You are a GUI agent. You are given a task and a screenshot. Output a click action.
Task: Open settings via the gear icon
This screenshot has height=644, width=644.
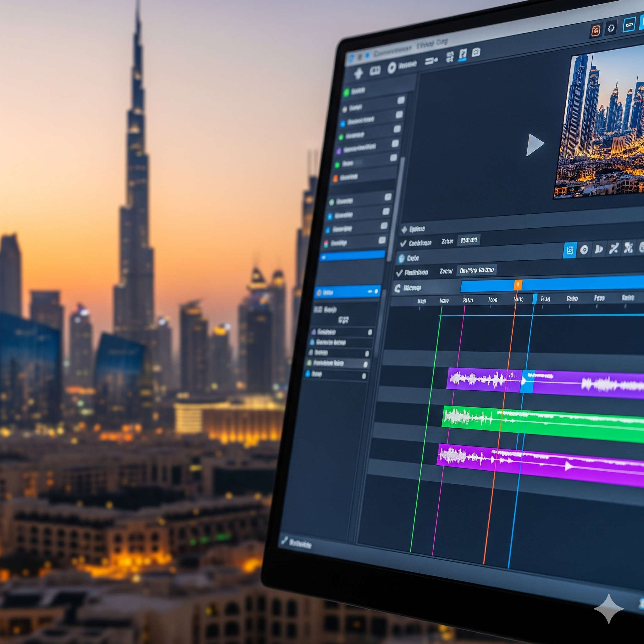coord(611,28)
